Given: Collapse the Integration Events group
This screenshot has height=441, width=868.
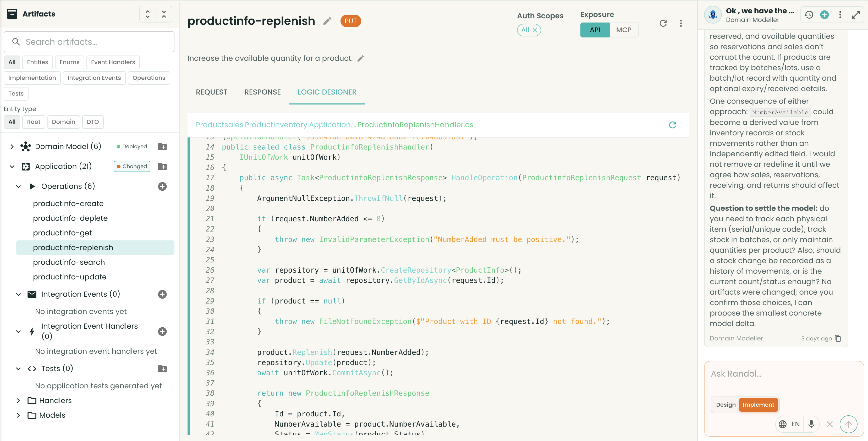Looking at the screenshot, I should (x=19, y=294).
